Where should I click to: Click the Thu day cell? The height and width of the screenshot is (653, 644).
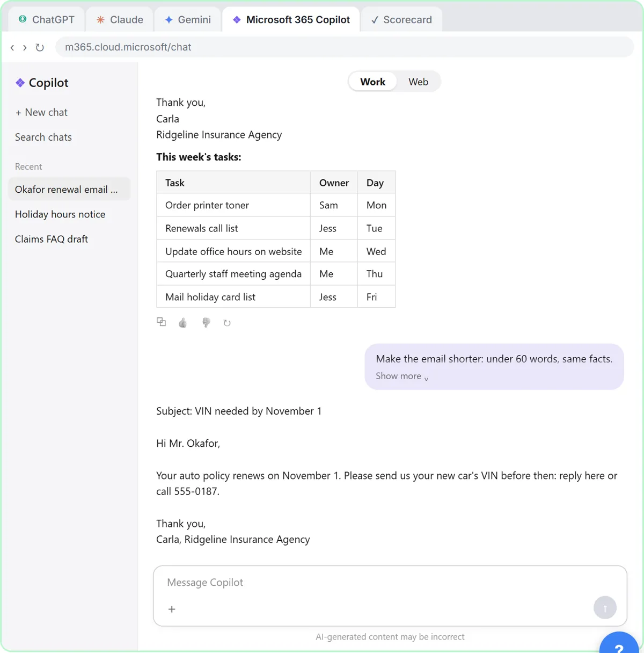(x=376, y=274)
